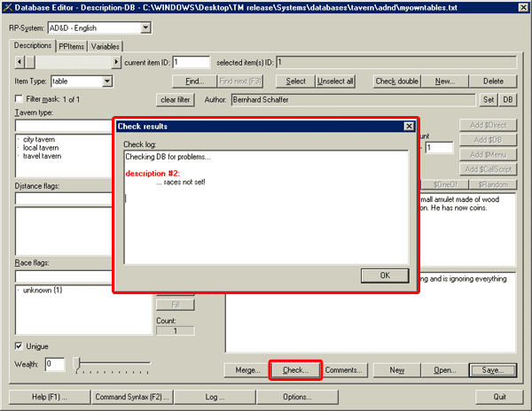Image resolution: width=532 pixels, height=411 pixels.
Task: Switch to the Variables tab
Action: click(x=106, y=46)
